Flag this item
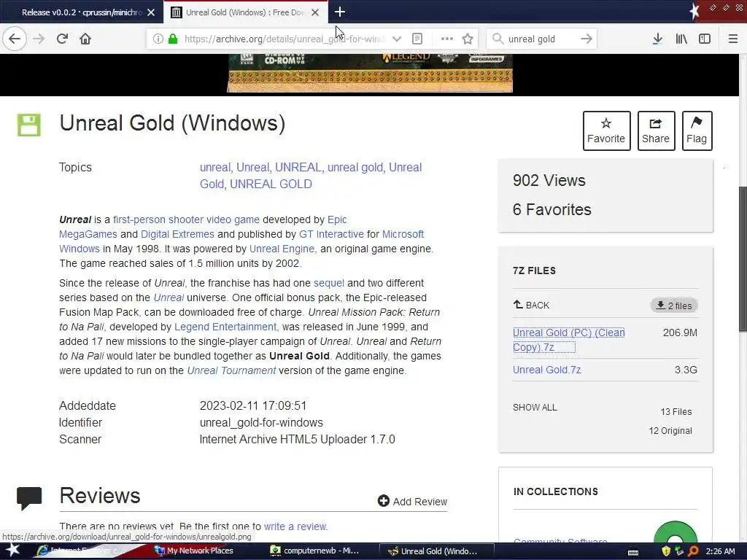 (x=697, y=131)
